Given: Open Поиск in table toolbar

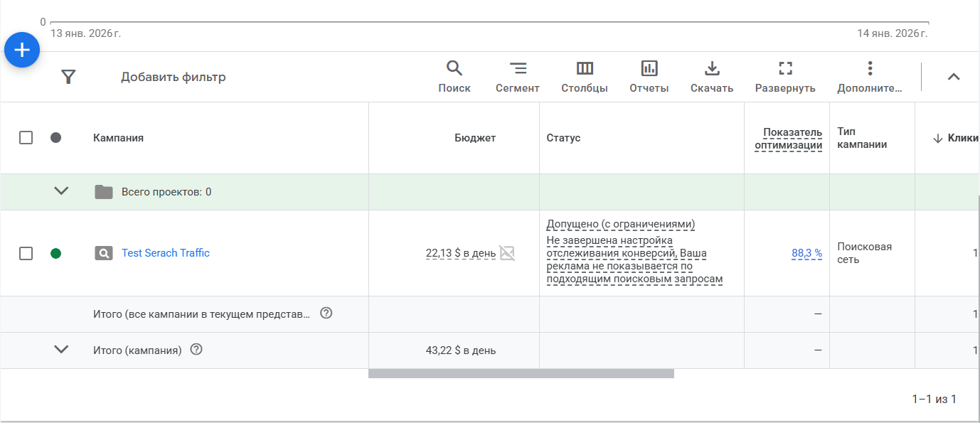Looking at the screenshot, I should [454, 77].
